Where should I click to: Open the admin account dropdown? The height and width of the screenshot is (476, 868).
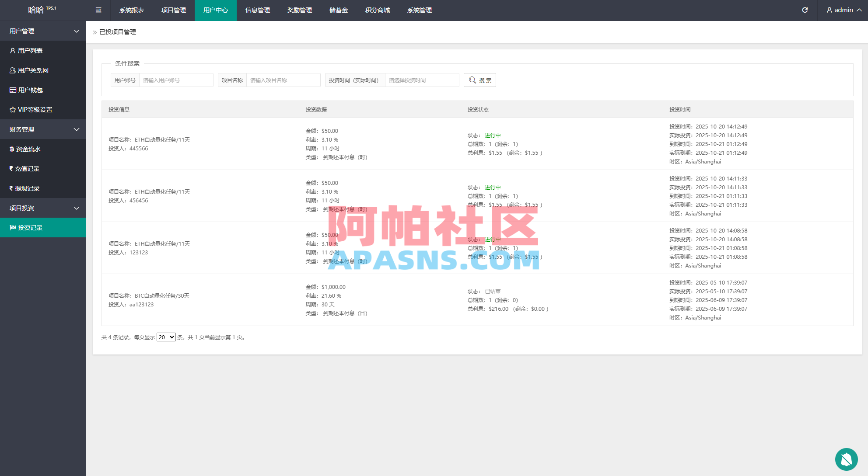pos(843,10)
